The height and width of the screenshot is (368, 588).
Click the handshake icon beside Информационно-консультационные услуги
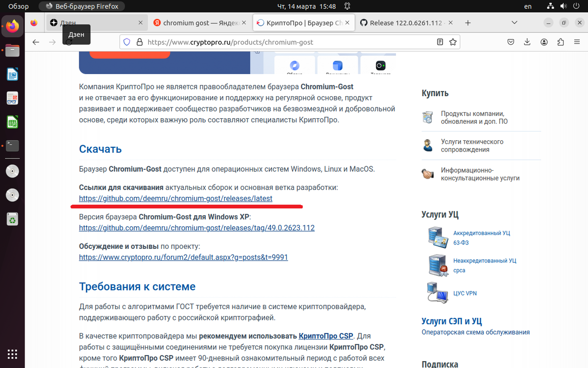(x=428, y=174)
